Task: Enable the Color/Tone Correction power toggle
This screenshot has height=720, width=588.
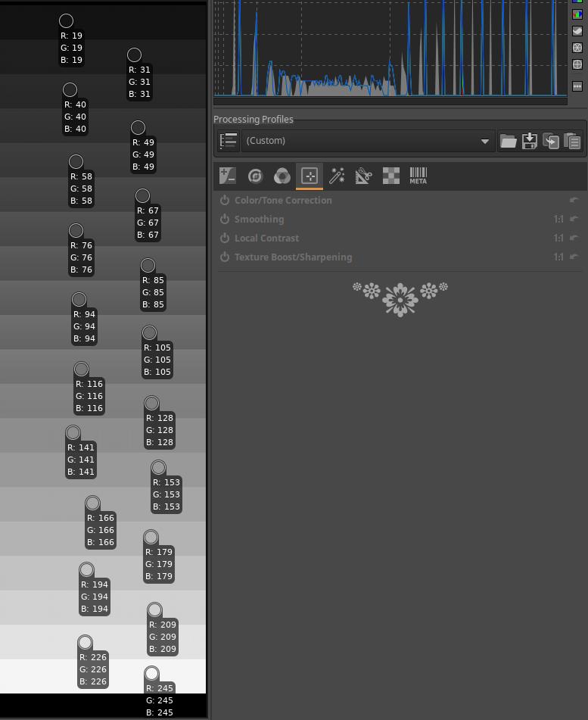Action: 225,201
